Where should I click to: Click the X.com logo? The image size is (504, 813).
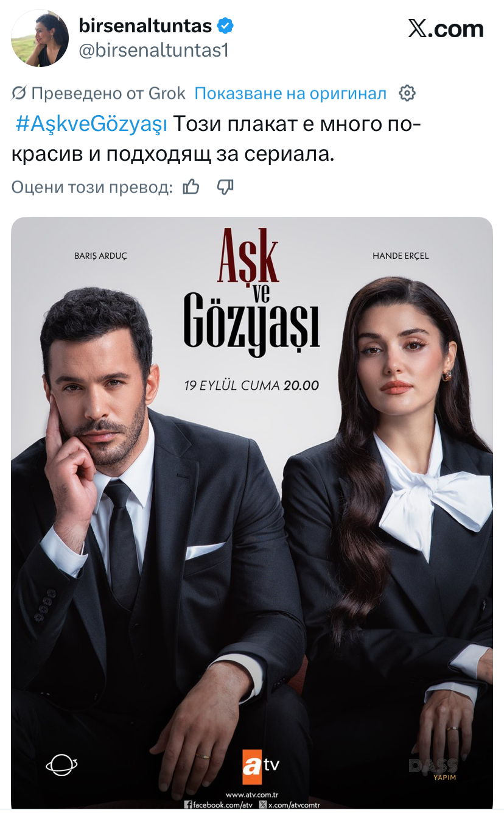(x=446, y=29)
